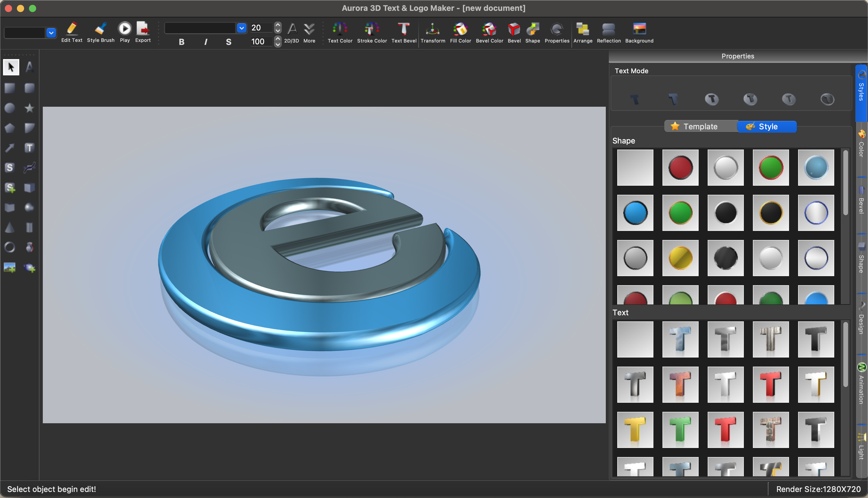Viewport: 868px width, 498px height.
Task: Apply the green T text style
Action: pyautogui.click(x=680, y=430)
